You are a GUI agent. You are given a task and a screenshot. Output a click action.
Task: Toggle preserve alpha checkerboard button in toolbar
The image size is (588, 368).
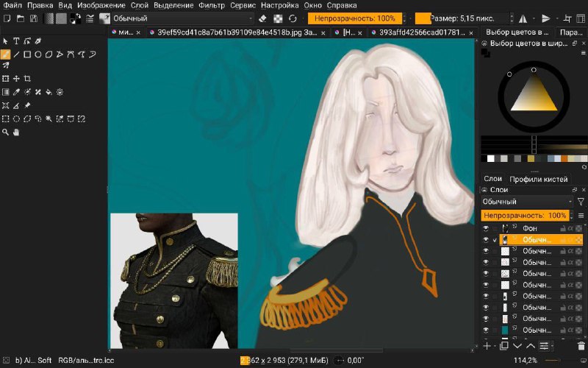[278, 18]
